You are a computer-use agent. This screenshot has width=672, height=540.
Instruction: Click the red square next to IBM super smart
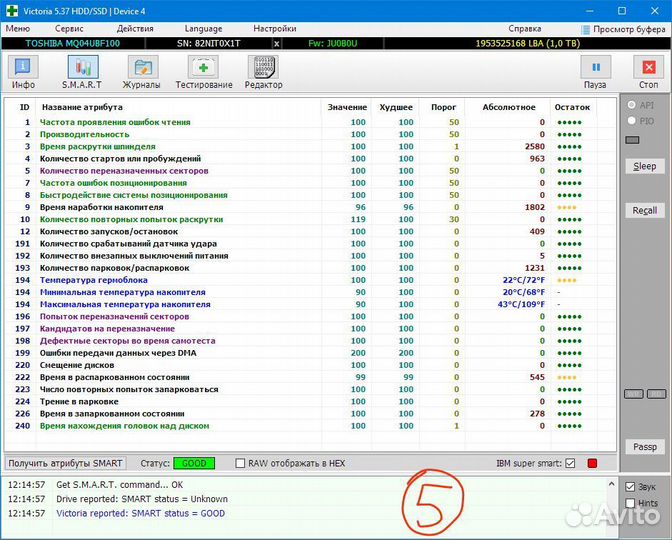(x=592, y=464)
